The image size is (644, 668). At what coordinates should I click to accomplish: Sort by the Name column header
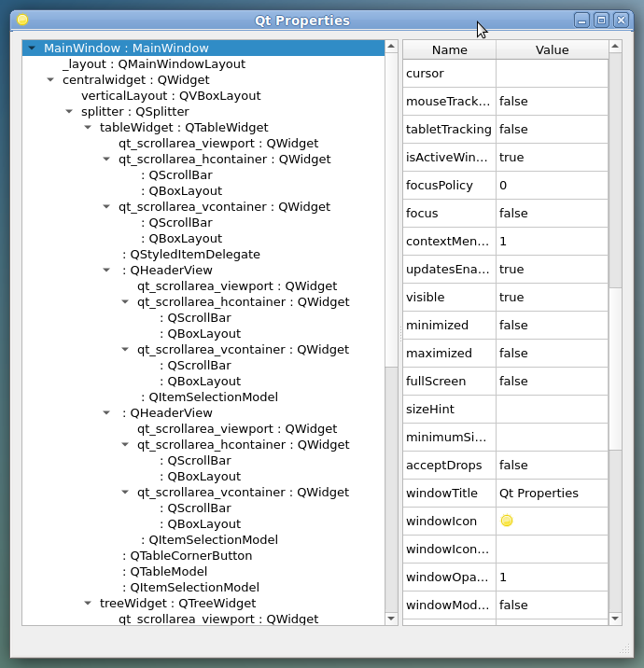coord(449,49)
